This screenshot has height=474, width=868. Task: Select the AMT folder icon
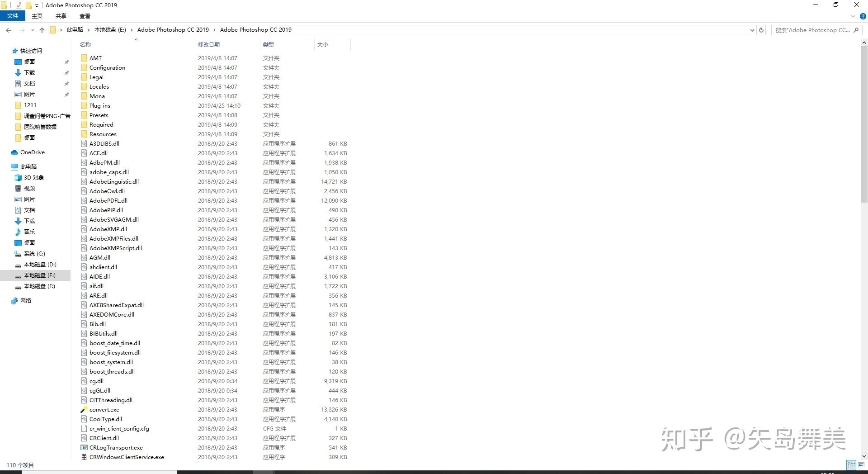coord(84,58)
